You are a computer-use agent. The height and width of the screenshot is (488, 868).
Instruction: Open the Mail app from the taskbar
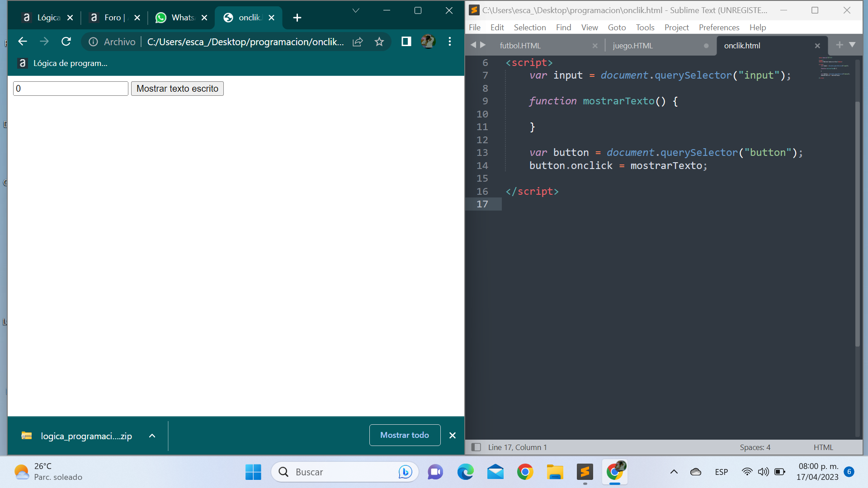(x=495, y=472)
